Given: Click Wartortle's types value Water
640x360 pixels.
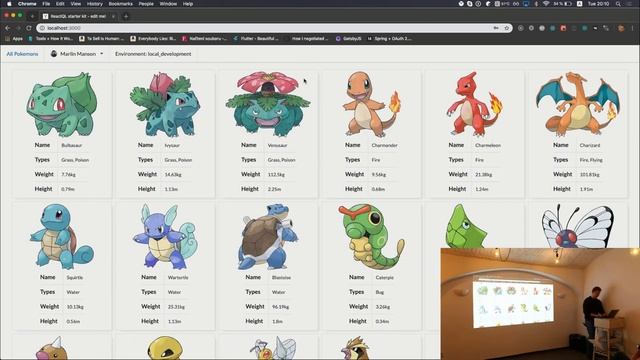Looking at the screenshot, I should tap(174, 292).
